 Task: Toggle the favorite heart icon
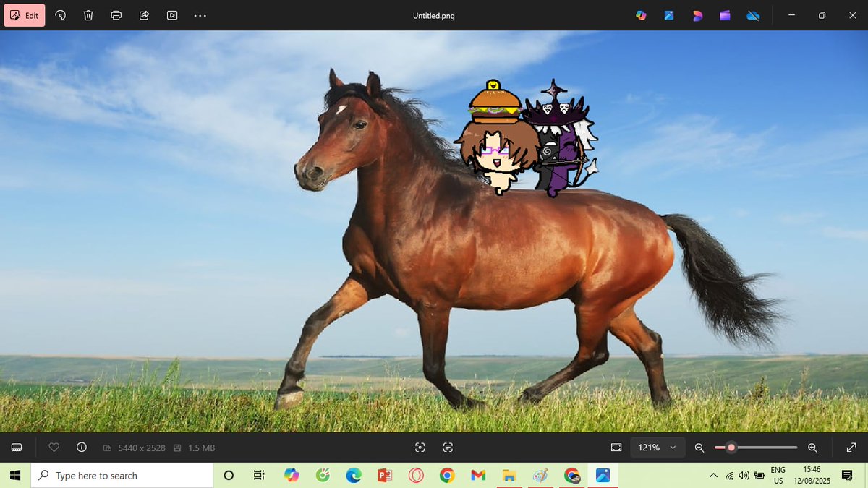tap(54, 448)
